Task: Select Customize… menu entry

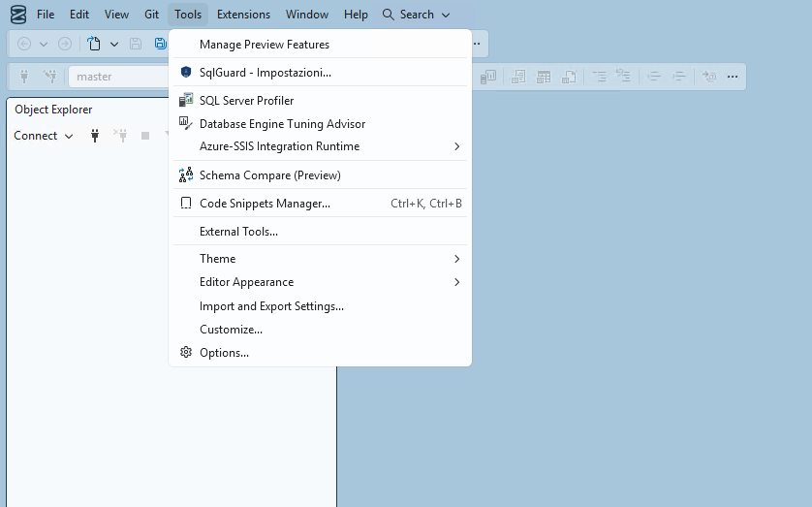Action: coord(320,330)
